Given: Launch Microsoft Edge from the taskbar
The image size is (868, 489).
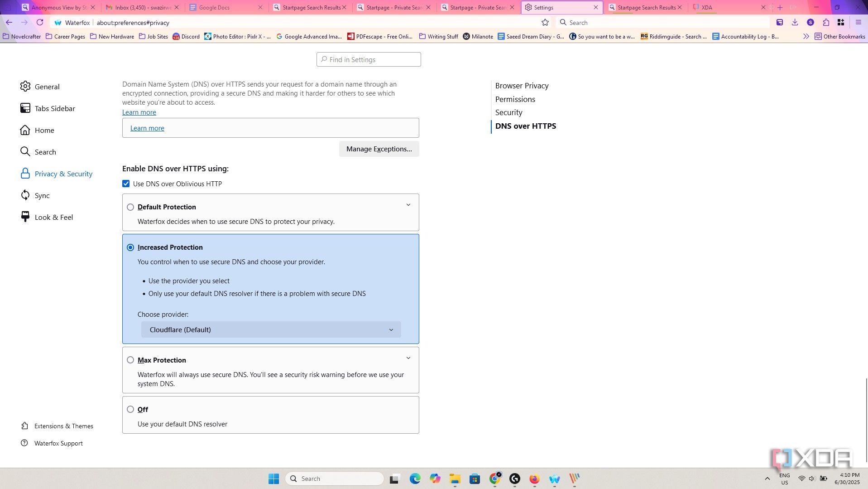Looking at the screenshot, I should tap(415, 479).
